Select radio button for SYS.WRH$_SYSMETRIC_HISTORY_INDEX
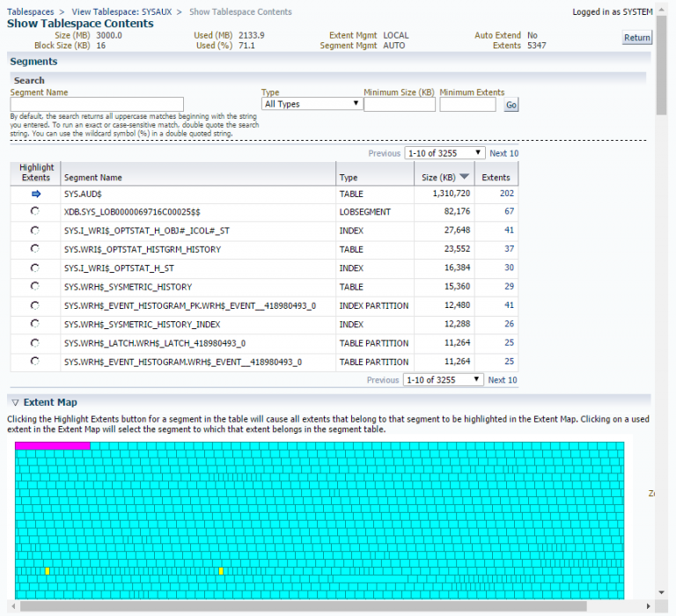The height and width of the screenshot is (616, 676). (x=35, y=324)
